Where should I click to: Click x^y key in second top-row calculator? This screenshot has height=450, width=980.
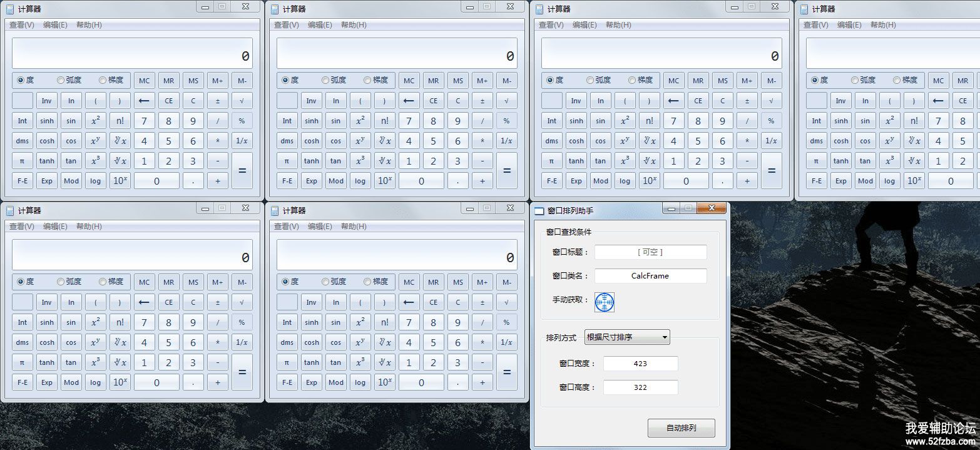[360, 141]
